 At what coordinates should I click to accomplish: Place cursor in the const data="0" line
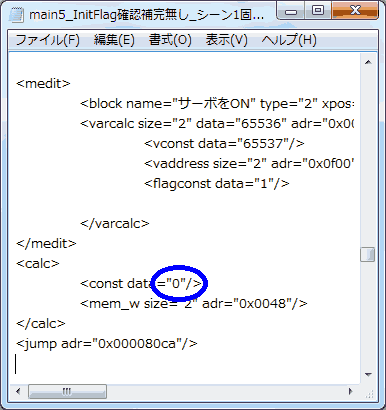(x=141, y=284)
